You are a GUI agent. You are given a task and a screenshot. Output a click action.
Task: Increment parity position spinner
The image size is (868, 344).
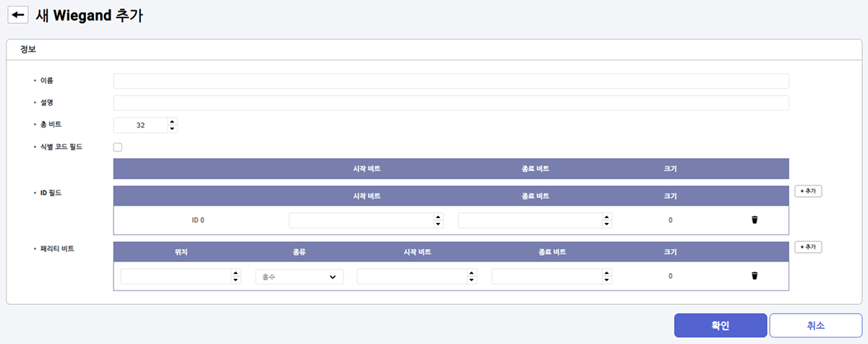236,272
